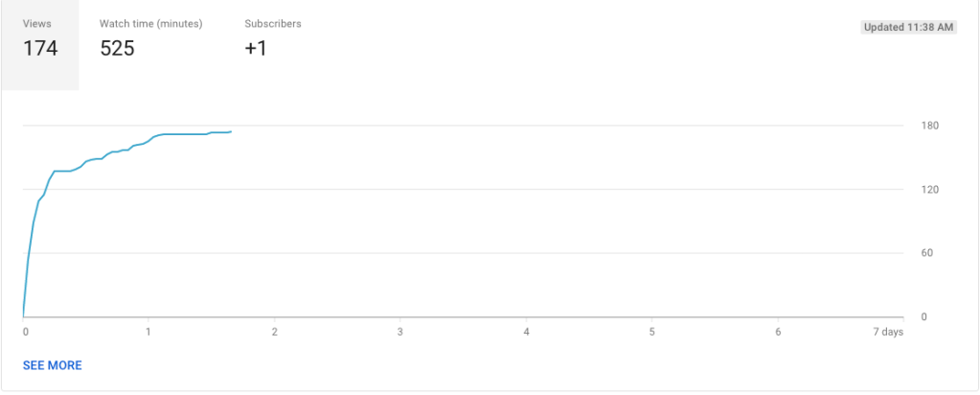Click the blue line's starting point at origin
980x395 pixels.
click(24, 314)
